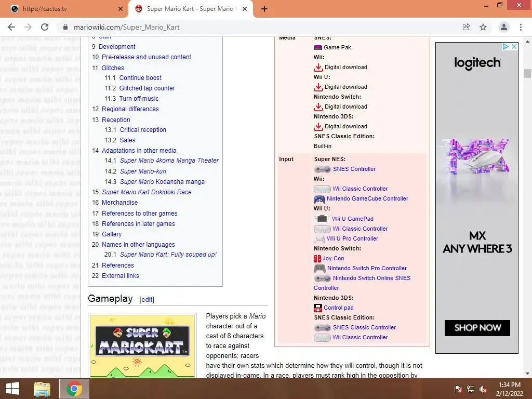Follow the Wii U GamePad link

click(x=353, y=219)
